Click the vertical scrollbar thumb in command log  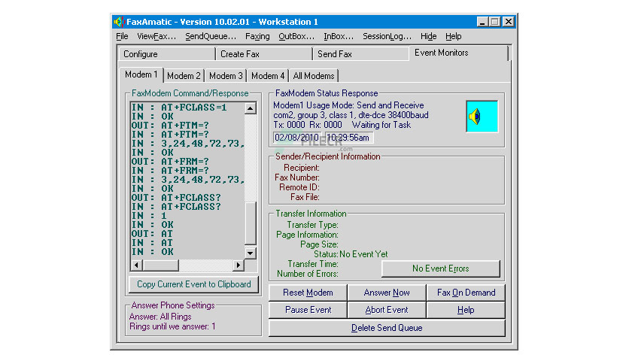(x=251, y=223)
